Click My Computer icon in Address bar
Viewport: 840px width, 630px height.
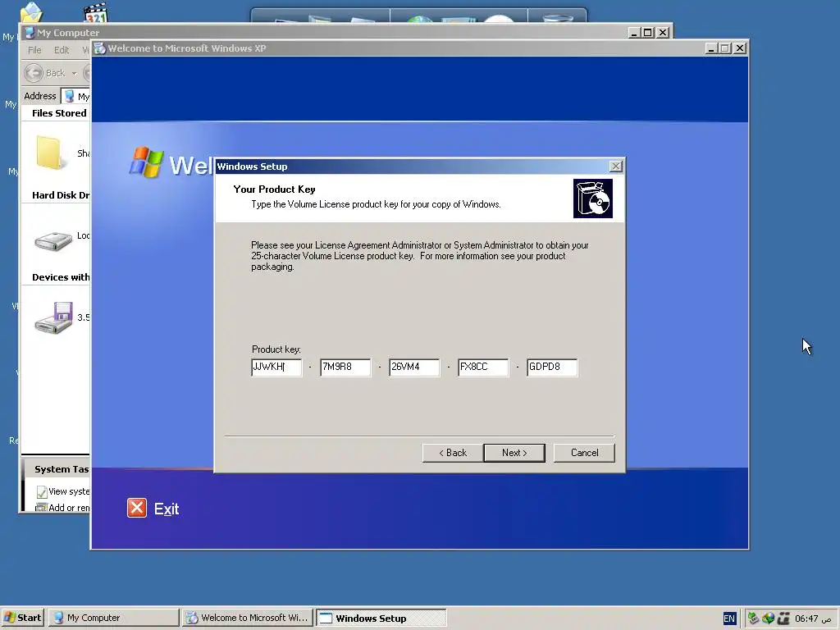pyautogui.click(x=69, y=97)
